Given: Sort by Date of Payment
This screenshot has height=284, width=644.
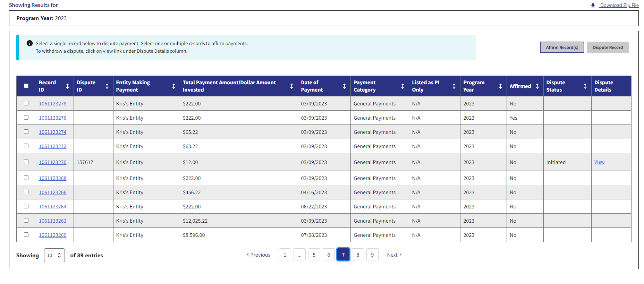Looking at the screenshot, I should coord(344,86).
